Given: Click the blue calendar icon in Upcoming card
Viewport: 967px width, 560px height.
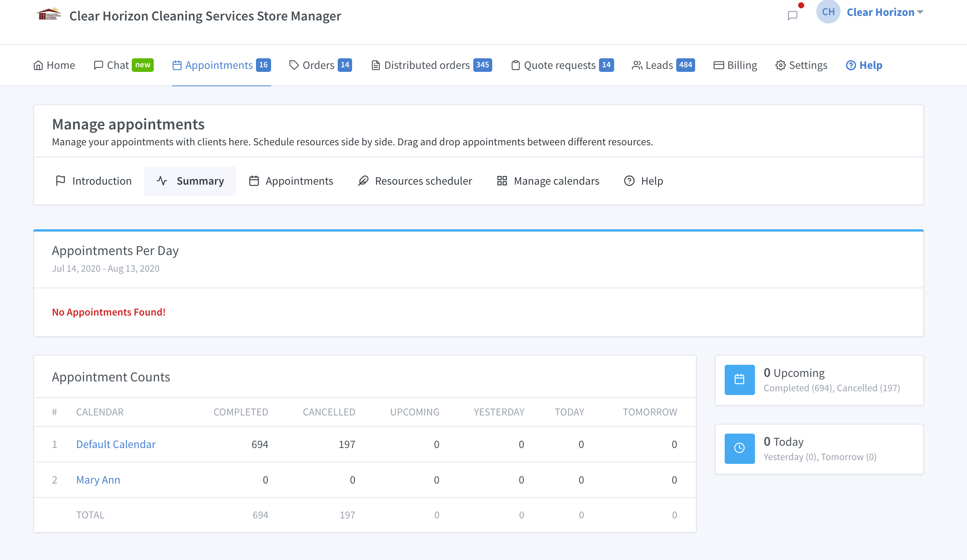Looking at the screenshot, I should 739,380.
